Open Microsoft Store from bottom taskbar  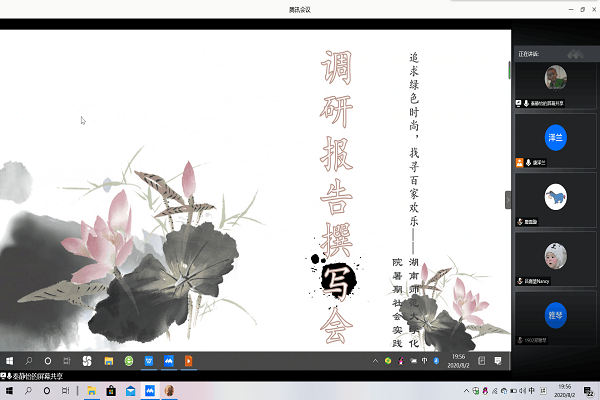111,389
